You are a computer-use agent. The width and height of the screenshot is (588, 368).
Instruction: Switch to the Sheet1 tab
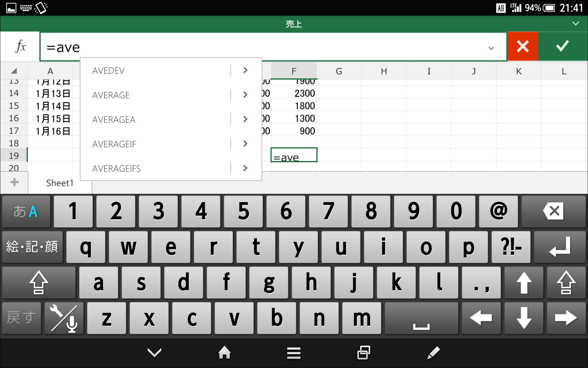tap(60, 183)
